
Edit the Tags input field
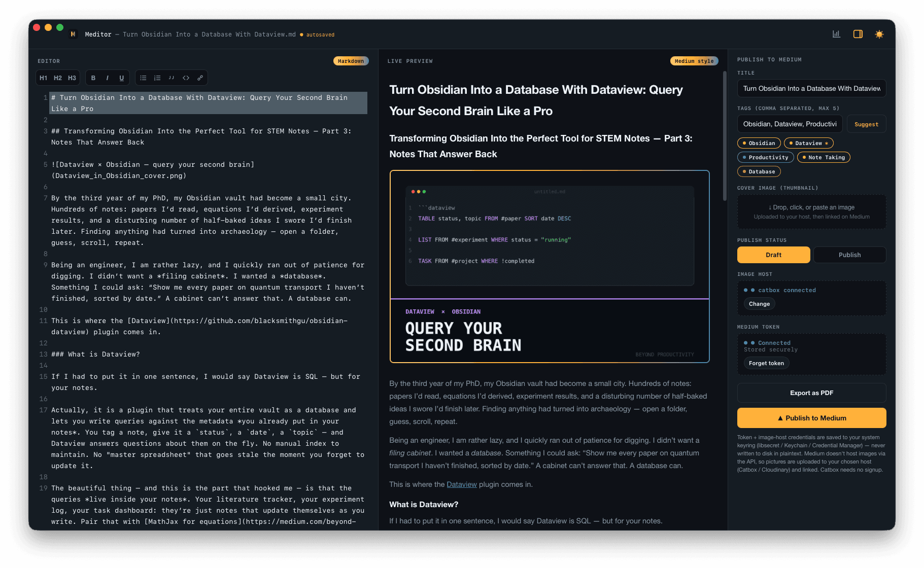[x=790, y=124]
